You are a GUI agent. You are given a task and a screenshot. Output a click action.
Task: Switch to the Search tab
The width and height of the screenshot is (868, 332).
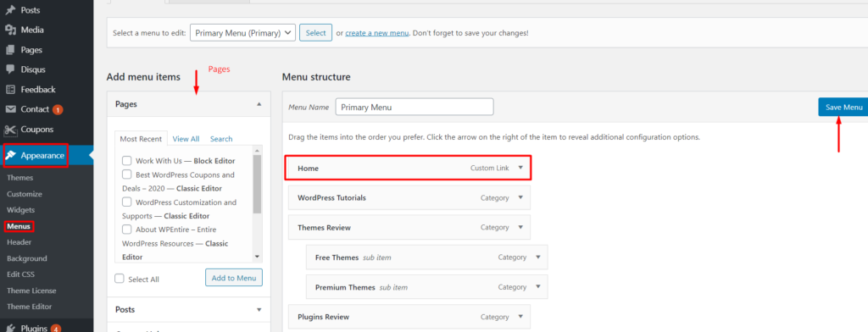pyautogui.click(x=221, y=139)
